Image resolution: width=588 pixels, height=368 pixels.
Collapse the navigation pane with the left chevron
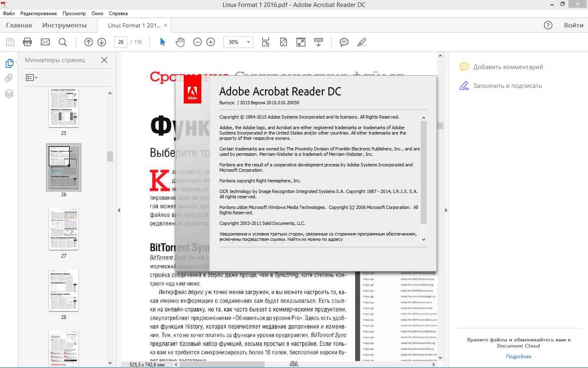point(119,210)
